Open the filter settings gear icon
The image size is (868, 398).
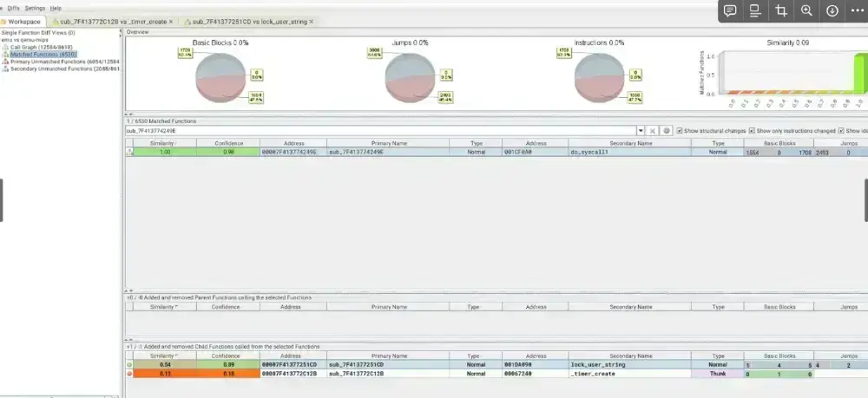(667, 130)
